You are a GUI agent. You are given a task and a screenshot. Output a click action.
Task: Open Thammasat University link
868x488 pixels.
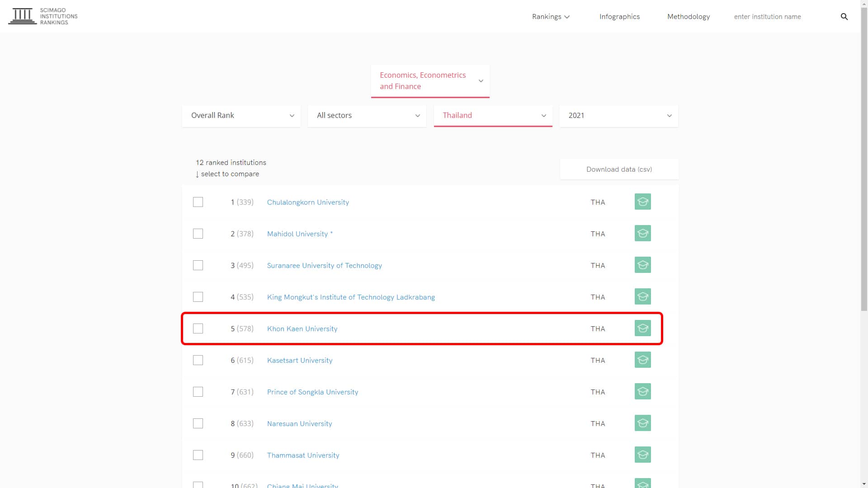[x=303, y=455]
